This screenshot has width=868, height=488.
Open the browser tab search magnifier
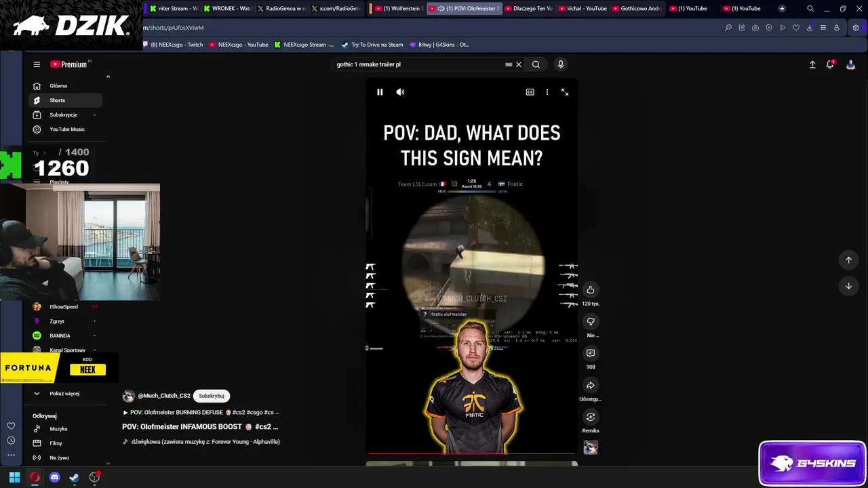coord(810,9)
